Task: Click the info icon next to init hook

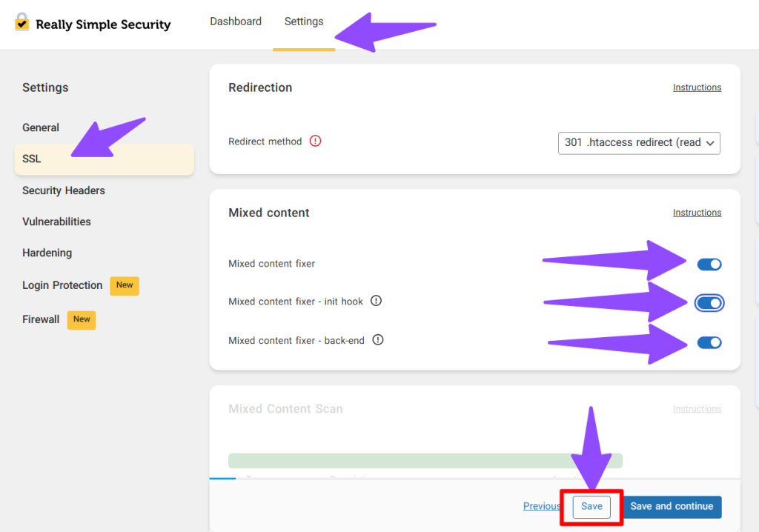Action: [x=376, y=301]
